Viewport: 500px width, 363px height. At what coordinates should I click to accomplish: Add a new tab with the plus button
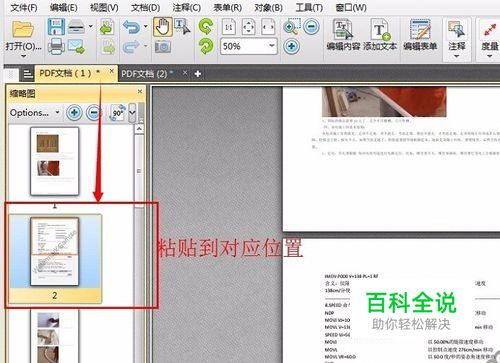(198, 74)
